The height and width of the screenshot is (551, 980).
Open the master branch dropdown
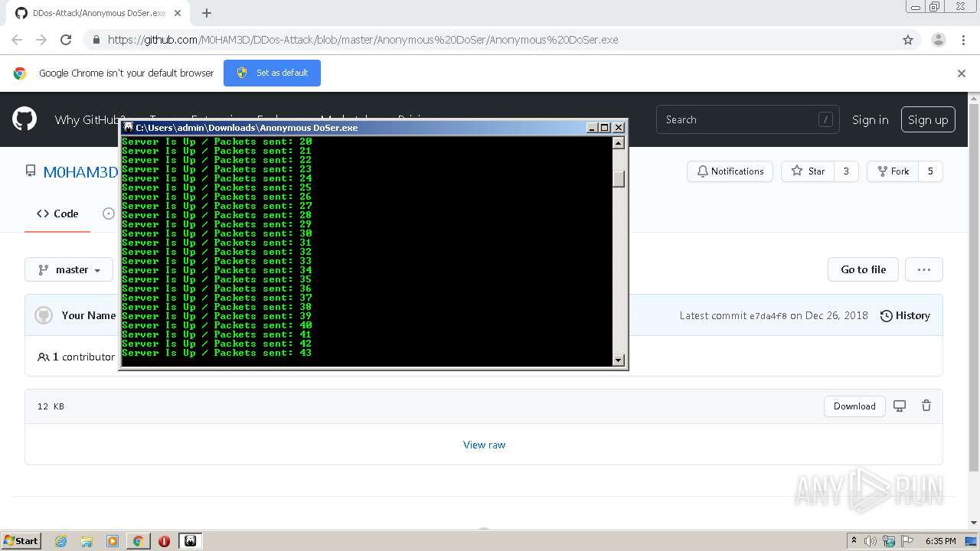click(69, 269)
